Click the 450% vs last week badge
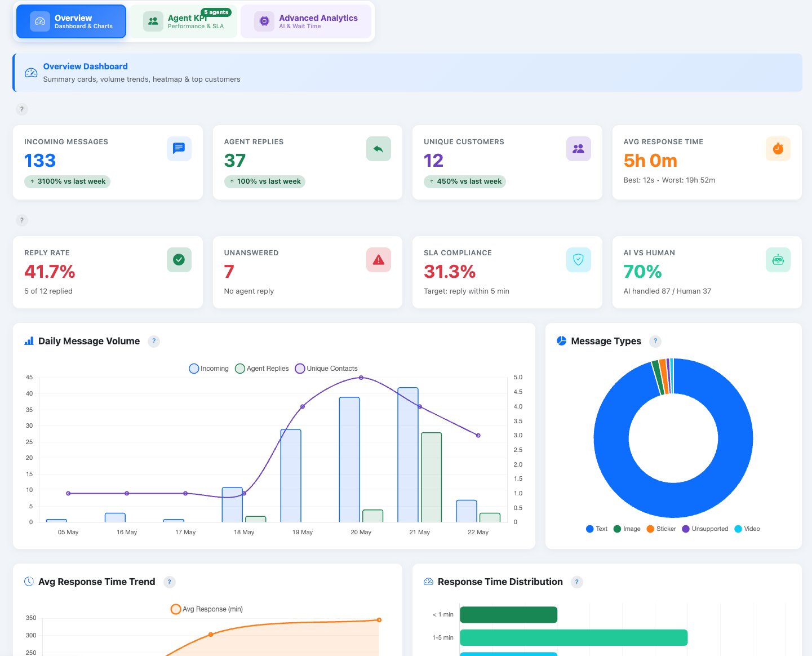812x656 pixels. click(465, 181)
